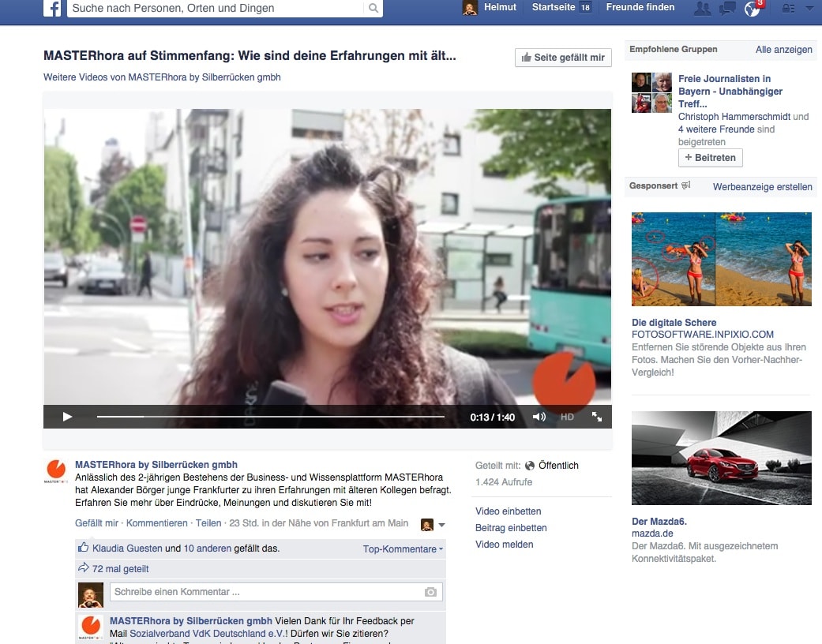822x644 pixels.
Task: Open Freunde finden in the top bar
Action: [x=640, y=8]
